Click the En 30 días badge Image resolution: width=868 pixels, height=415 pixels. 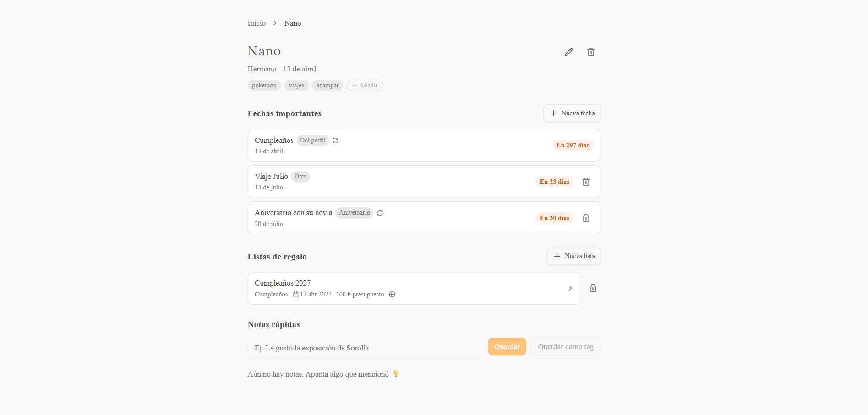pos(555,218)
